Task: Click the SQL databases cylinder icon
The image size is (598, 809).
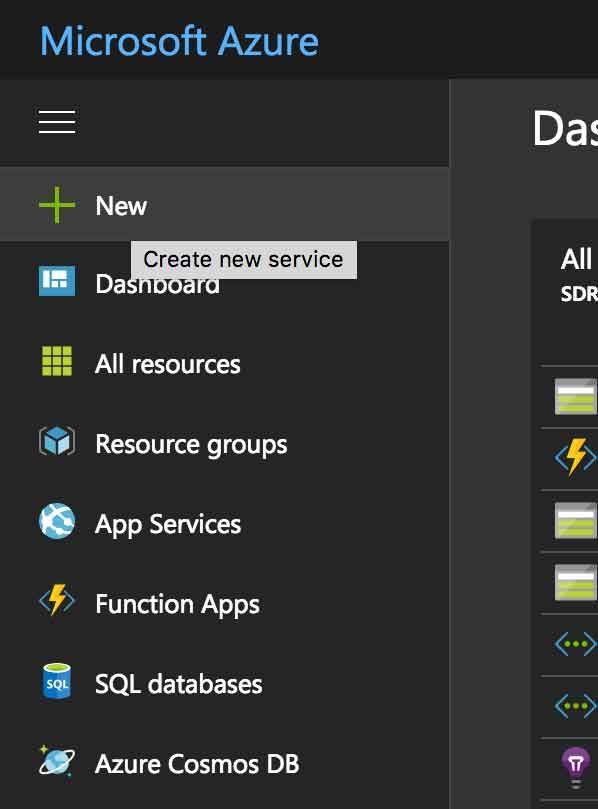Action: click(57, 681)
